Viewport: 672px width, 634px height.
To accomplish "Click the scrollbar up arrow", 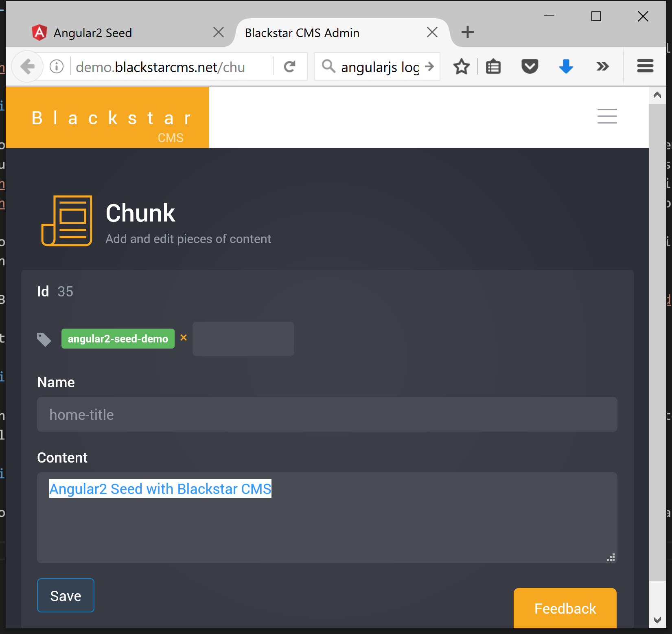I will [657, 95].
